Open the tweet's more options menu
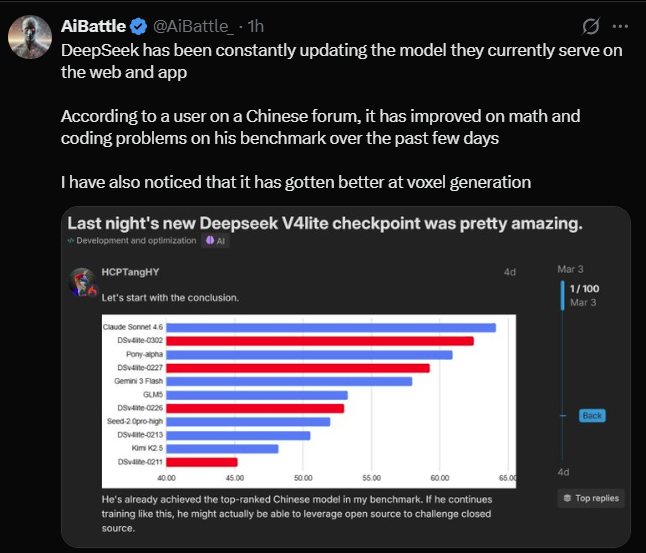This screenshot has height=553, width=646. pos(624,24)
